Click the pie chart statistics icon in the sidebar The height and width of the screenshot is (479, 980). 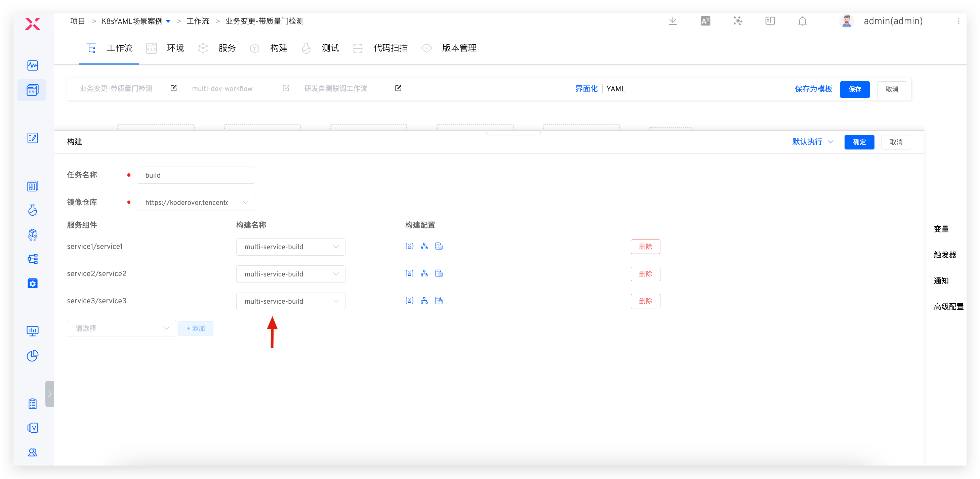click(33, 355)
